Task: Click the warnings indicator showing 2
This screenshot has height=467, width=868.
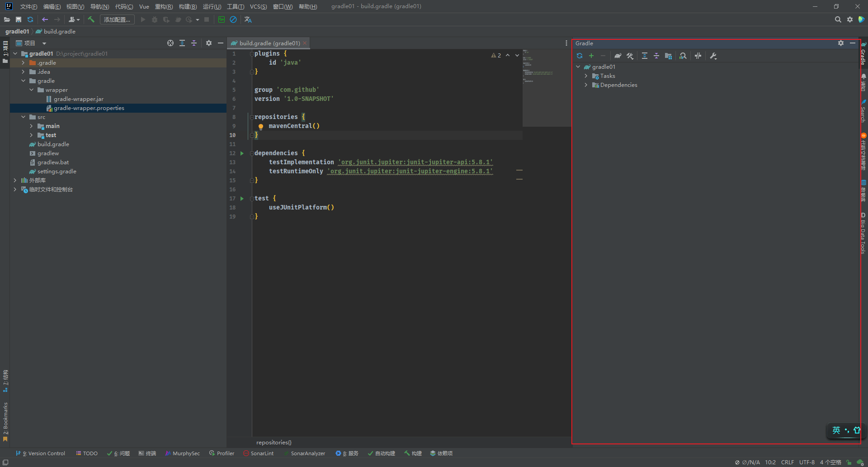Action: point(496,55)
